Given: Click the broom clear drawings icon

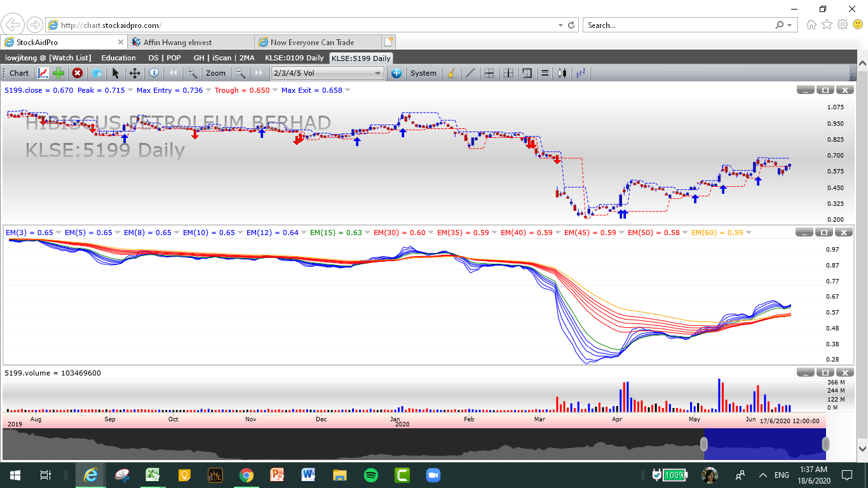Looking at the screenshot, I should point(451,73).
